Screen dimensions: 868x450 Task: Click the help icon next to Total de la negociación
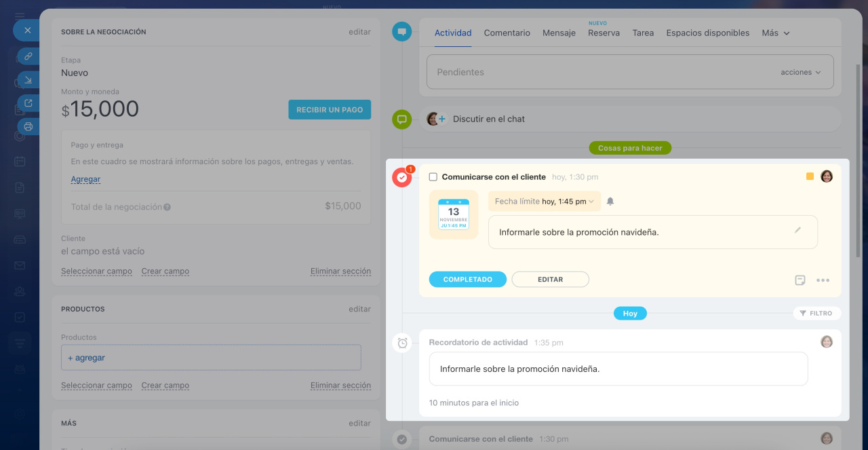(167, 207)
